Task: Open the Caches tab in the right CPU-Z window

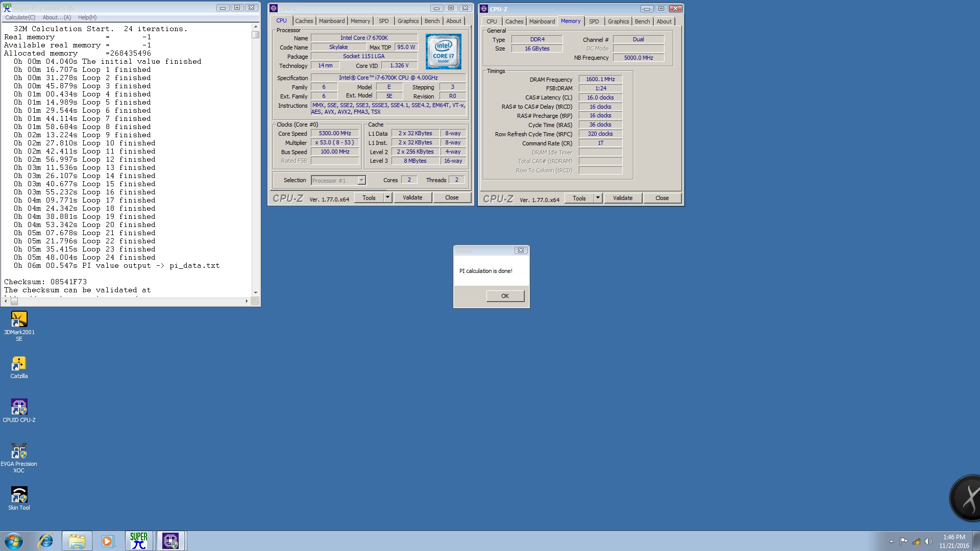Action: pos(514,21)
